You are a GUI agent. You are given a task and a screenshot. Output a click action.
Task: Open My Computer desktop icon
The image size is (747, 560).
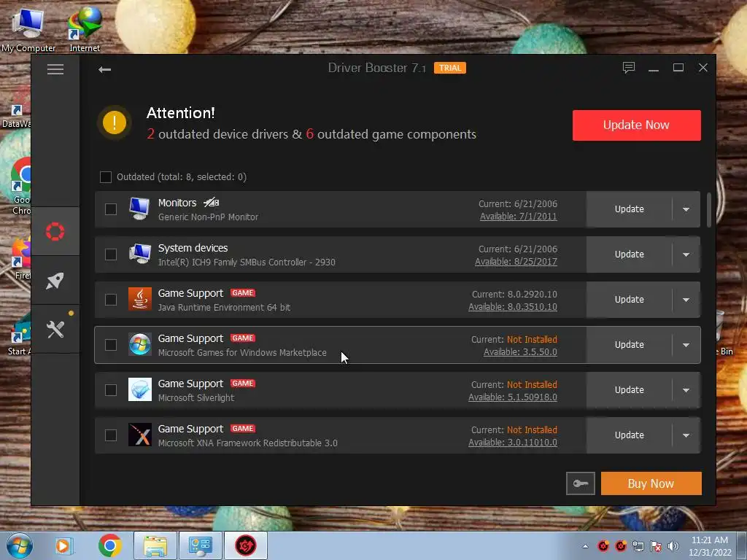pos(28,29)
